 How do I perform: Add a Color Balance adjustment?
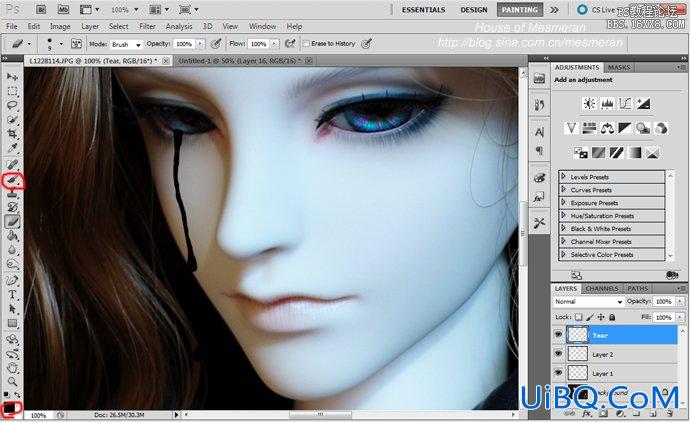click(x=607, y=128)
